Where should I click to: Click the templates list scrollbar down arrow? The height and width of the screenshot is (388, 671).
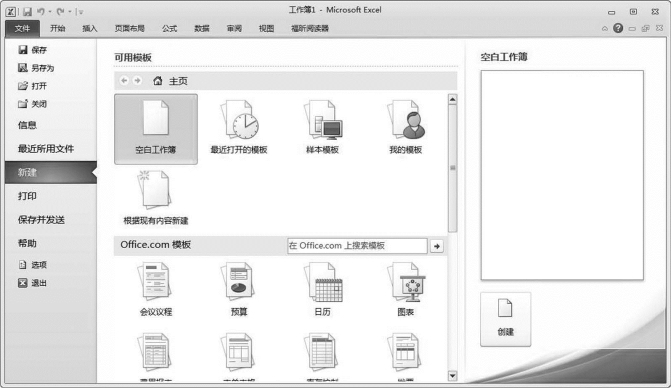[452, 376]
